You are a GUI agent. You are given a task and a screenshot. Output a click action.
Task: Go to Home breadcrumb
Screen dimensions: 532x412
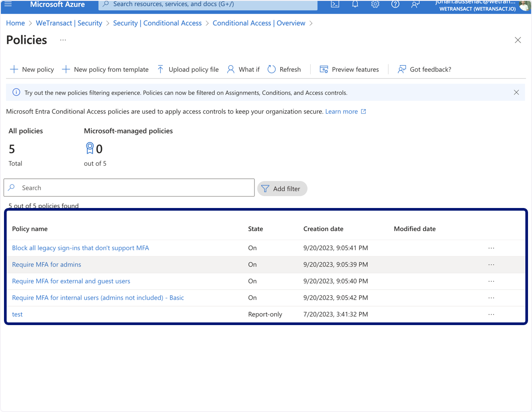point(16,23)
